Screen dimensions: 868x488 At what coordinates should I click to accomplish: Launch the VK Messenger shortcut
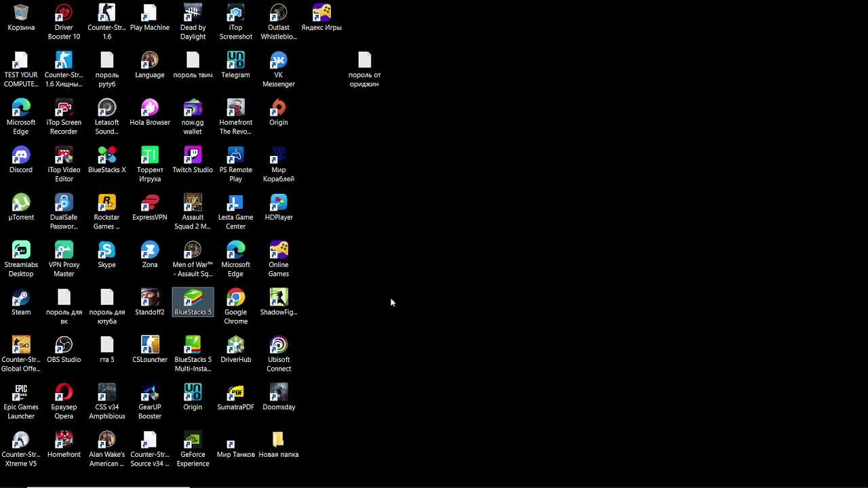tap(279, 70)
